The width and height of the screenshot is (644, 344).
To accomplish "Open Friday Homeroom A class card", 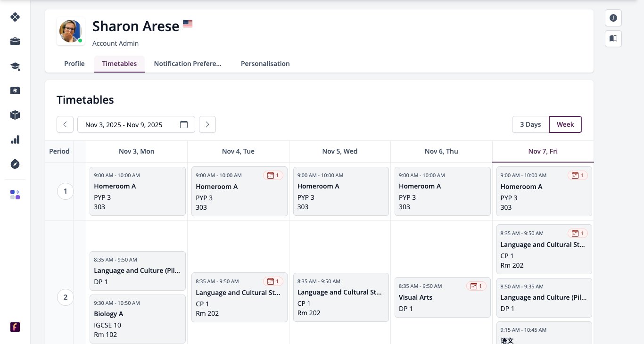I will pyautogui.click(x=544, y=191).
